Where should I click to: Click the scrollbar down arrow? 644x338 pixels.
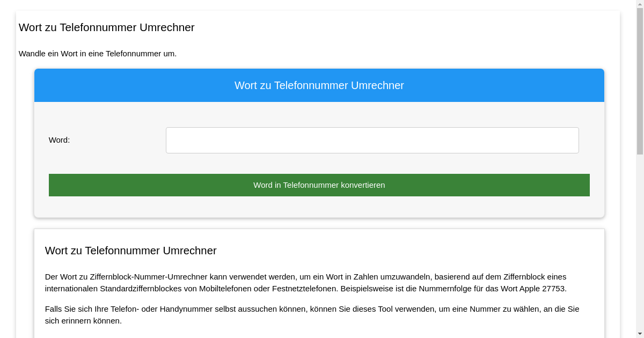coord(640,334)
